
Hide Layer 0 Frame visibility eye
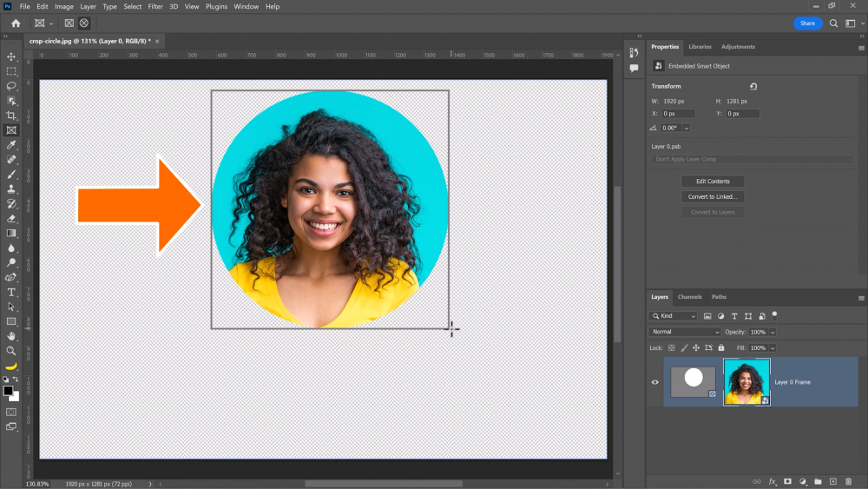point(654,382)
